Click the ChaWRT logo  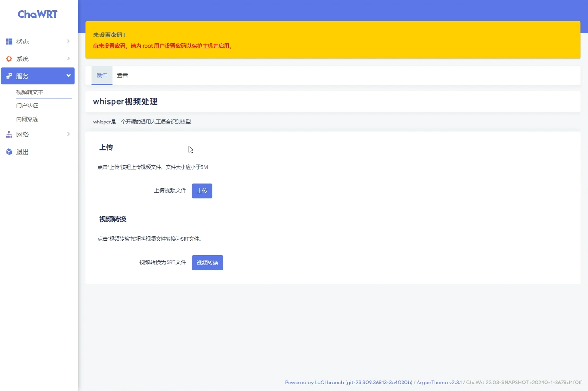coord(38,14)
